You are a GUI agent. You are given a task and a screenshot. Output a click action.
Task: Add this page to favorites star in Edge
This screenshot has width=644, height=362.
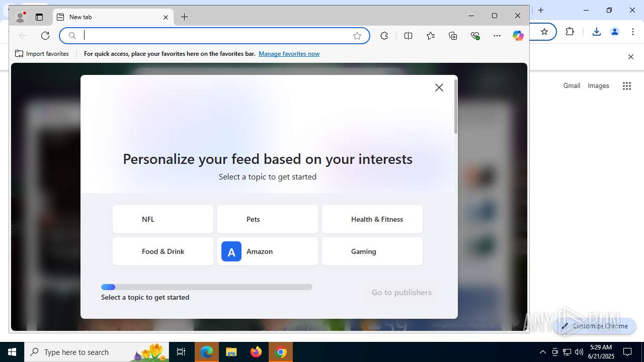click(x=357, y=35)
